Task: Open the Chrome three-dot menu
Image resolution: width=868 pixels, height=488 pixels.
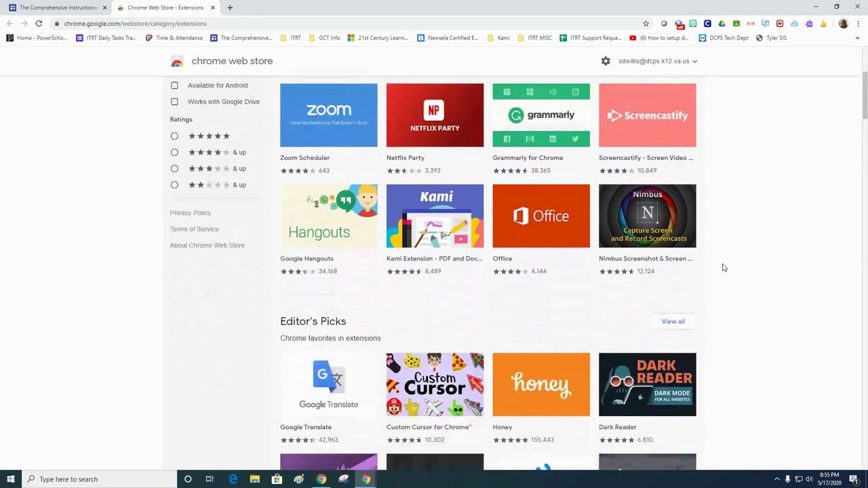Action: 859,24
